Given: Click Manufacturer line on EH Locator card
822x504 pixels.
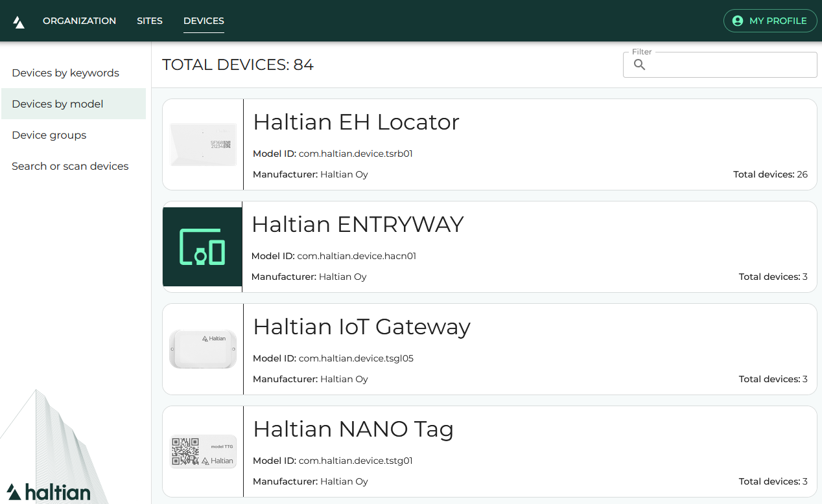Looking at the screenshot, I should click(x=311, y=174).
